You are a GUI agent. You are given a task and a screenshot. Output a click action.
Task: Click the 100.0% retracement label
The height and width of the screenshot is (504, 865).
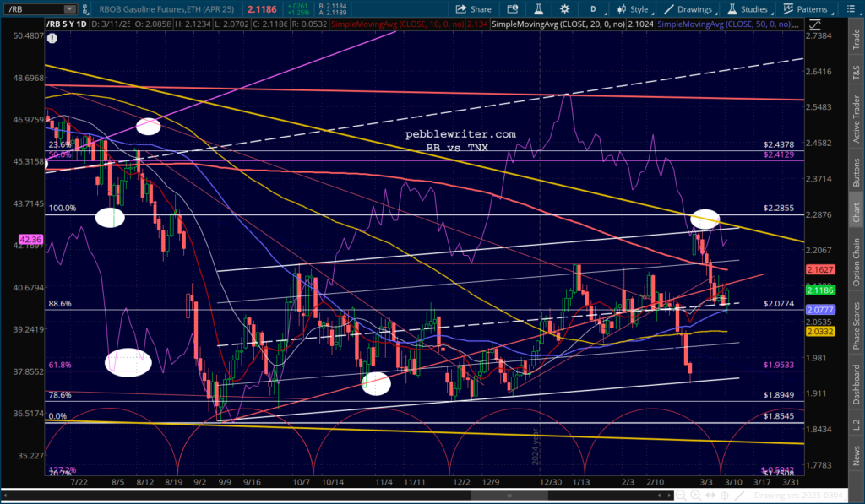pos(63,208)
